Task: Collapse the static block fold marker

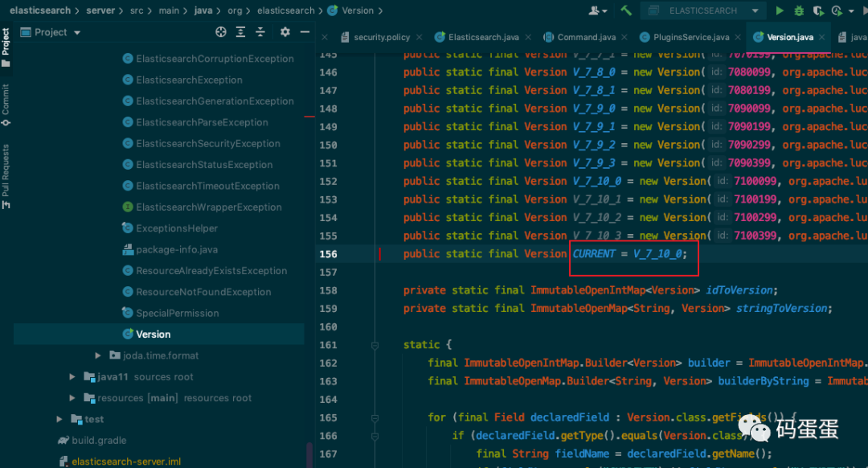Action: tap(375, 345)
